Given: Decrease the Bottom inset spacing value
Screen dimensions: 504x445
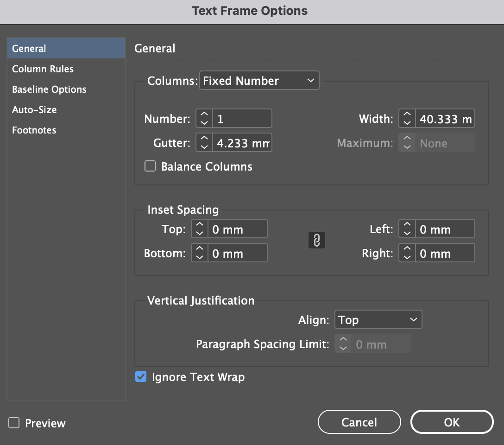Looking at the screenshot, I should pyautogui.click(x=199, y=256).
